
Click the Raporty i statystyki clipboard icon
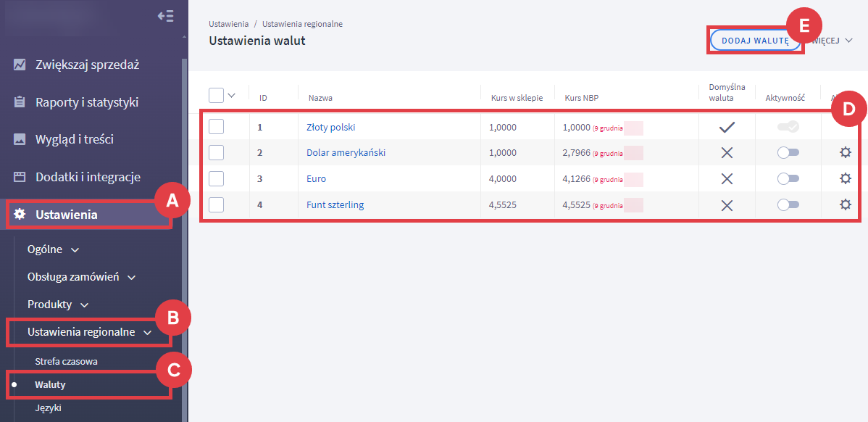[x=20, y=102]
